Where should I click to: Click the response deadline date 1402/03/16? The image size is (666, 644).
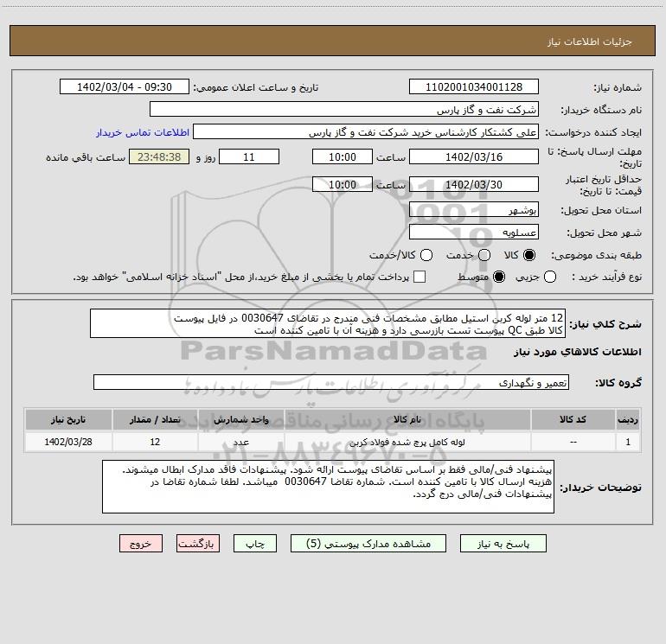[x=474, y=156]
